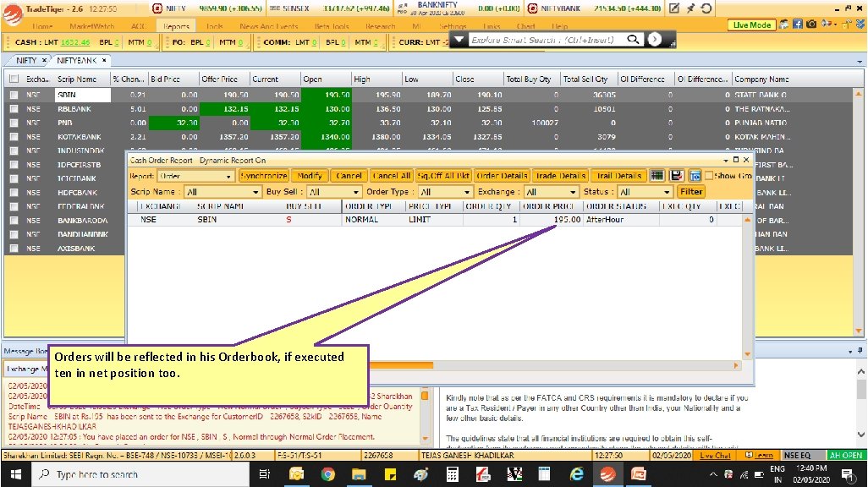This screenshot has height=487, width=868.
Task: Enable the Show Group checkbox in Order Report
Action: [x=709, y=175]
